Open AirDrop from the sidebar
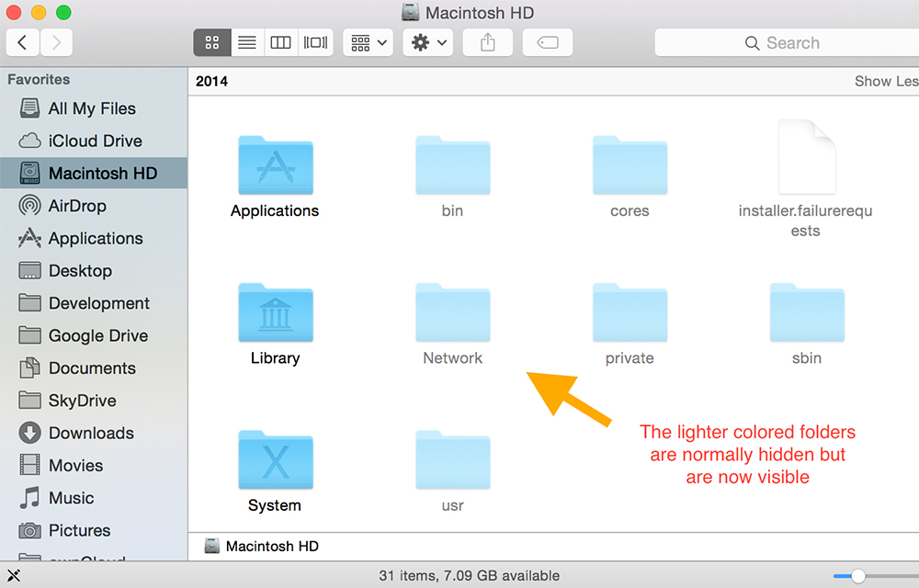Viewport: 919px width, 588px height. point(74,206)
